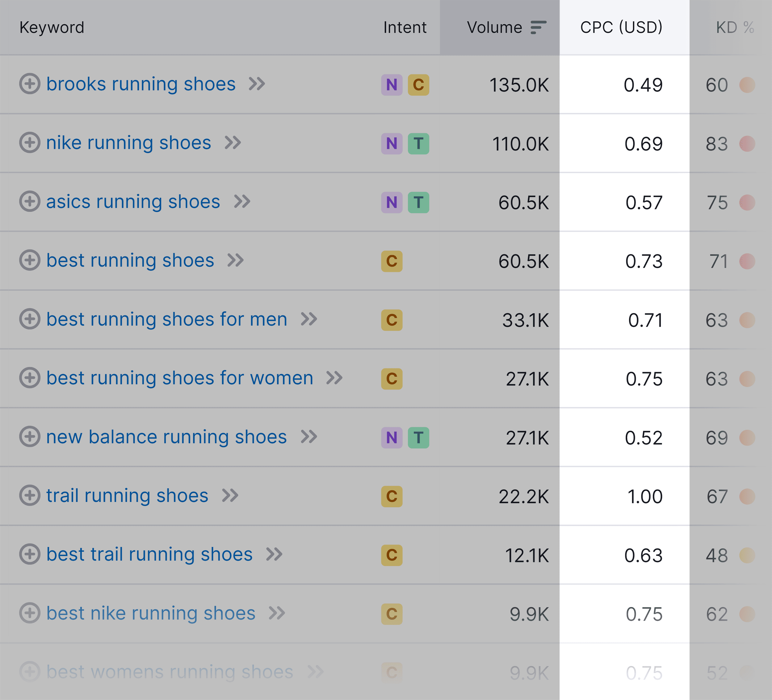Click the Navigational "N" badge for brooks running shoes
The width and height of the screenshot is (772, 700).
[x=391, y=85]
